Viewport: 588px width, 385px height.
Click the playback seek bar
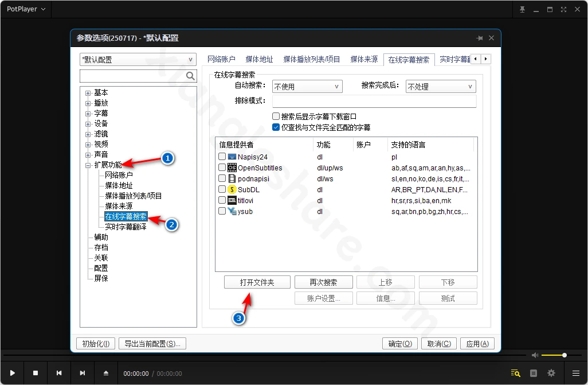click(264, 355)
